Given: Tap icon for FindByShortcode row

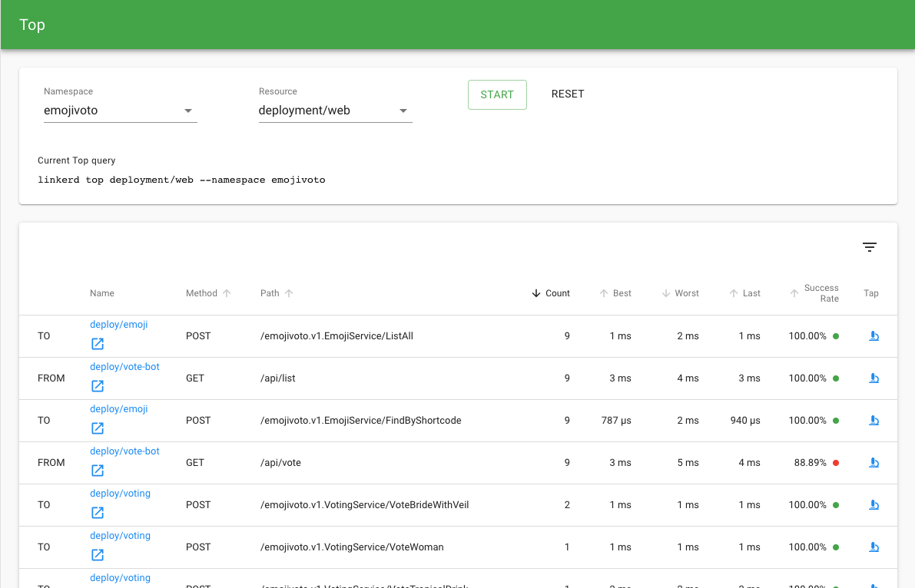Looking at the screenshot, I should (873, 421).
